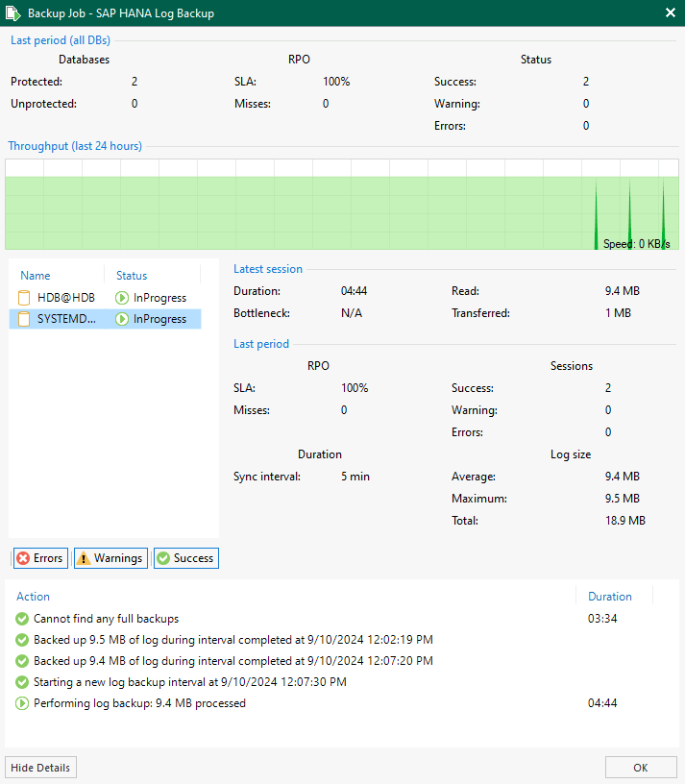Image resolution: width=685 pixels, height=784 pixels.
Task: Click the 'Protected:' databases label
Action: [x=37, y=82]
